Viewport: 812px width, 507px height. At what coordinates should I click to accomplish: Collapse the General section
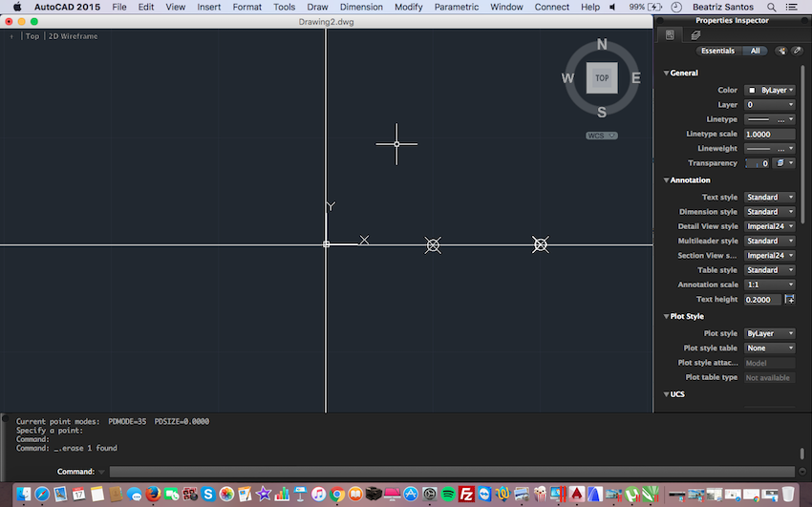click(x=667, y=73)
